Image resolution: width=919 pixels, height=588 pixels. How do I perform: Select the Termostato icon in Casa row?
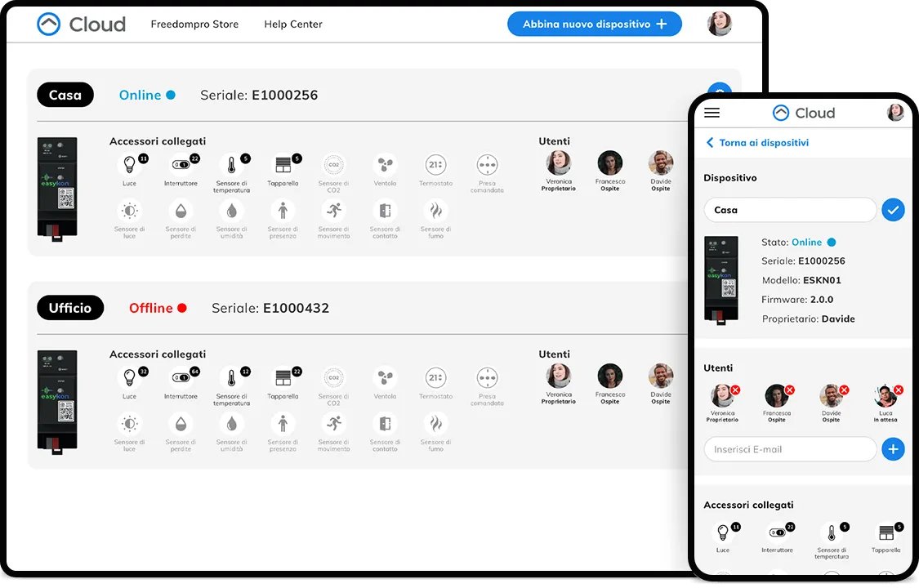pyautogui.click(x=436, y=165)
